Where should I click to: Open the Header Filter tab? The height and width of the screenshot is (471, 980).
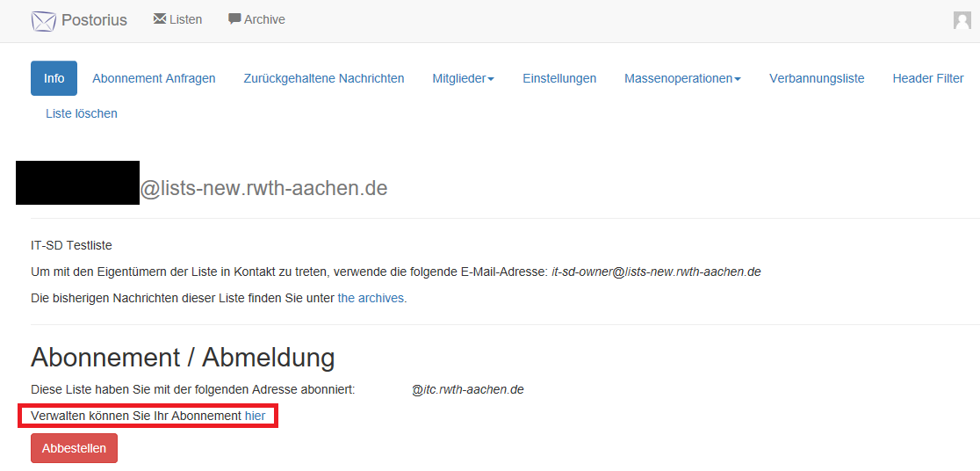coord(928,78)
